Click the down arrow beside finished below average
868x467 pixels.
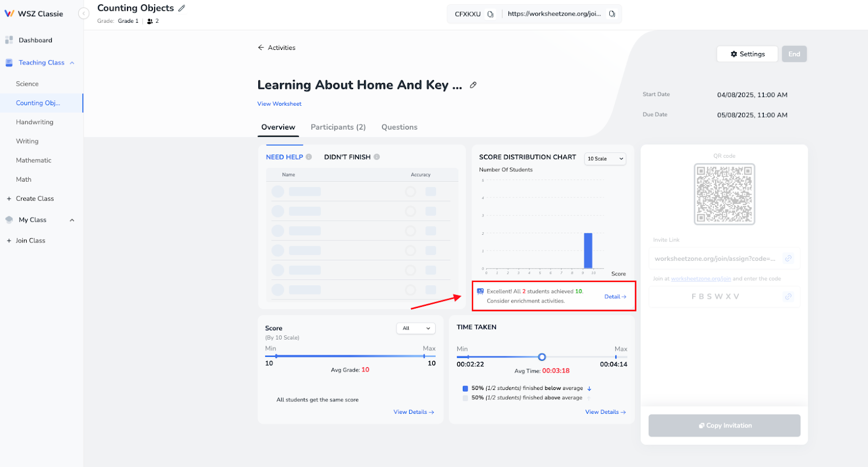click(x=589, y=388)
